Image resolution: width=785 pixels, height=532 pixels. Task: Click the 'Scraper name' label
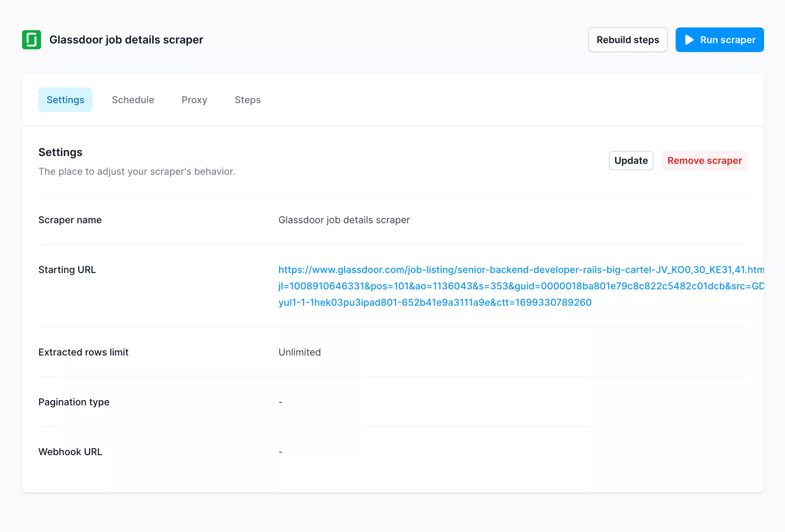point(70,220)
